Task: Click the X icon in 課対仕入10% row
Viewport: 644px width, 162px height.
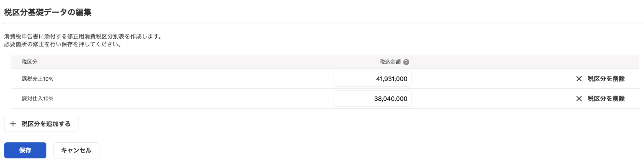Action: click(579, 99)
